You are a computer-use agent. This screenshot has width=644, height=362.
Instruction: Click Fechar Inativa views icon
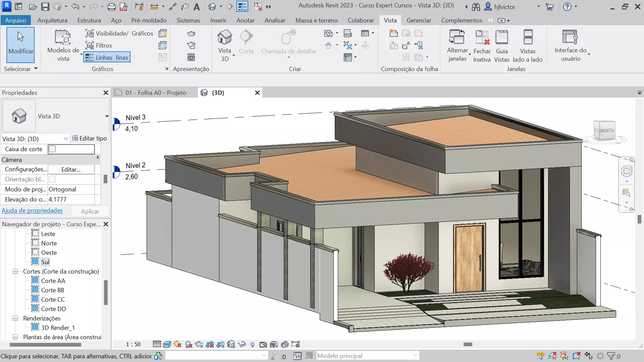(482, 37)
